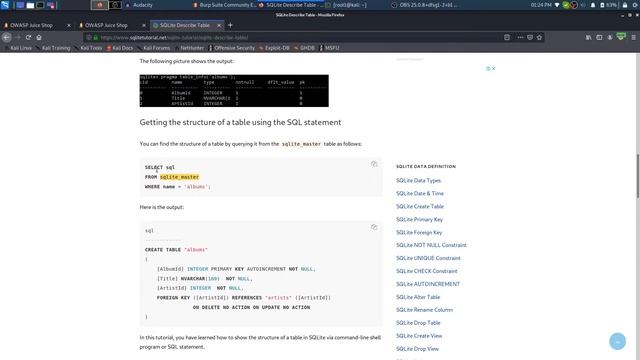
Task: Open the SQLite Create Table link
Action: point(420,207)
